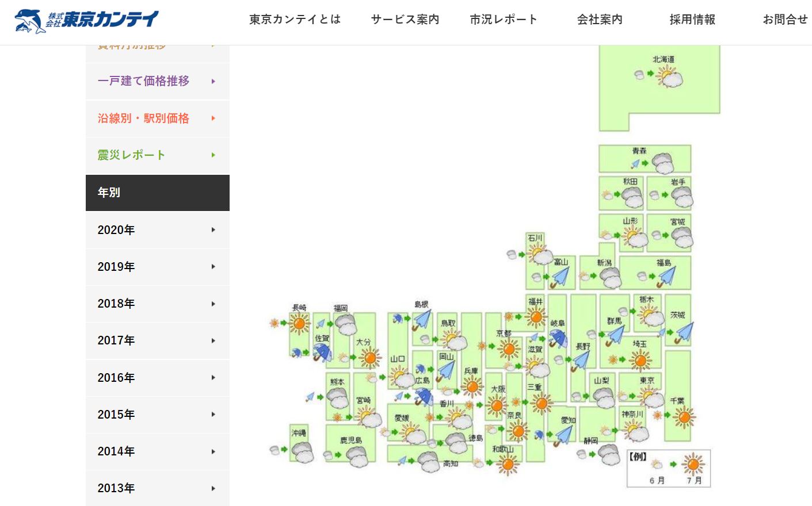Expand the 一戸建て価格推移 arrow
This screenshot has width=812, height=506.
(214, 81)
